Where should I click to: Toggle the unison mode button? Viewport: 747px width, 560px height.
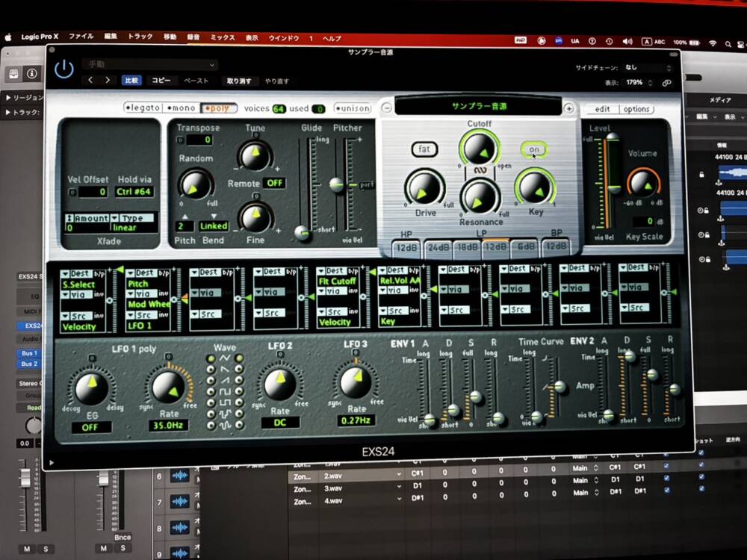coord(352,108)
